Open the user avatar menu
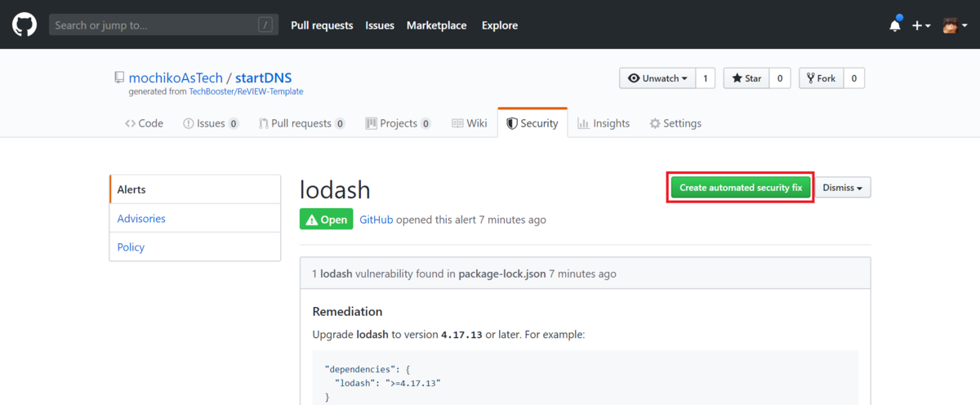 click(953, 25)
